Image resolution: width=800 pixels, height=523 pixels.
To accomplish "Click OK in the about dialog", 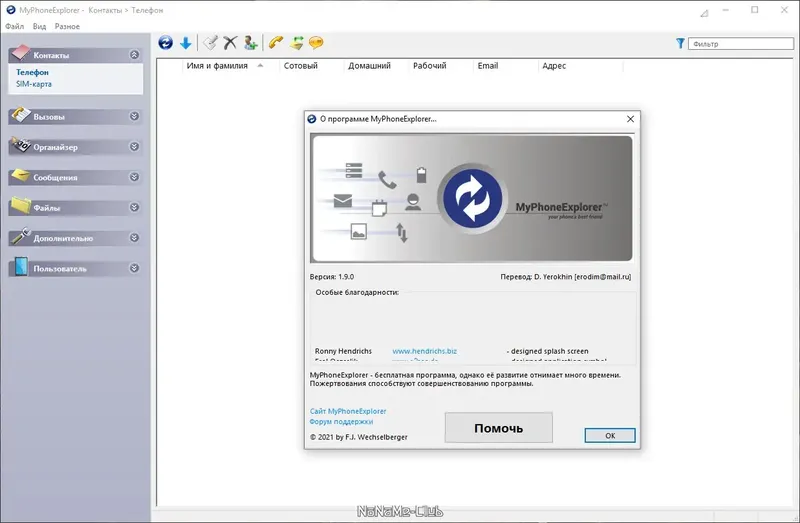I will 610,435.
